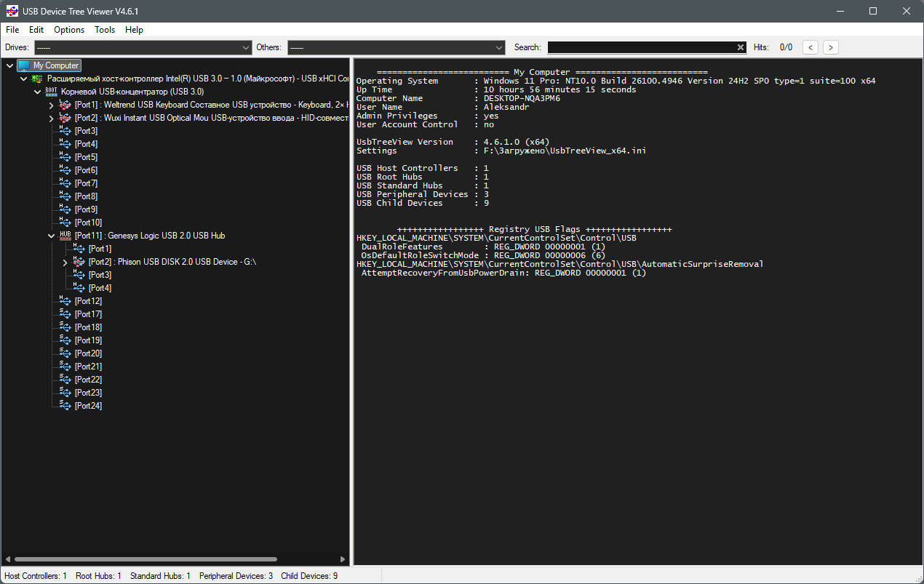This screenshot has width=924, height=584.
Task: Select the [Port18] tree item
Action: point(88,327)
